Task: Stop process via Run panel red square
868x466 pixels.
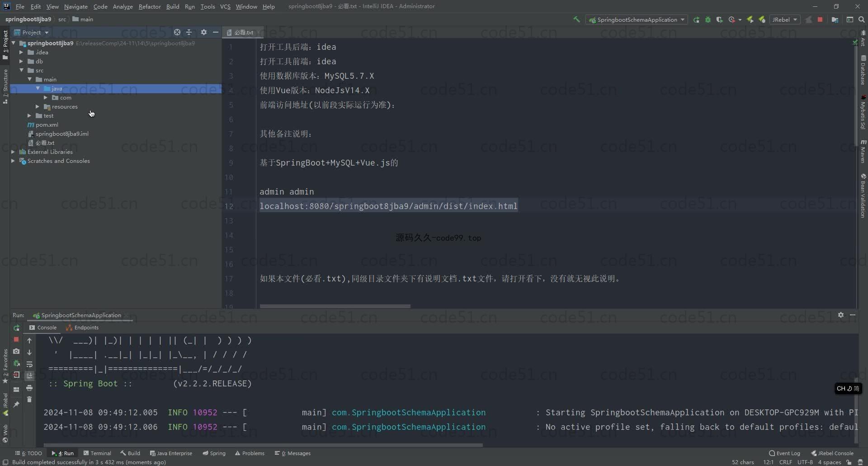Action: coord(16,339)
